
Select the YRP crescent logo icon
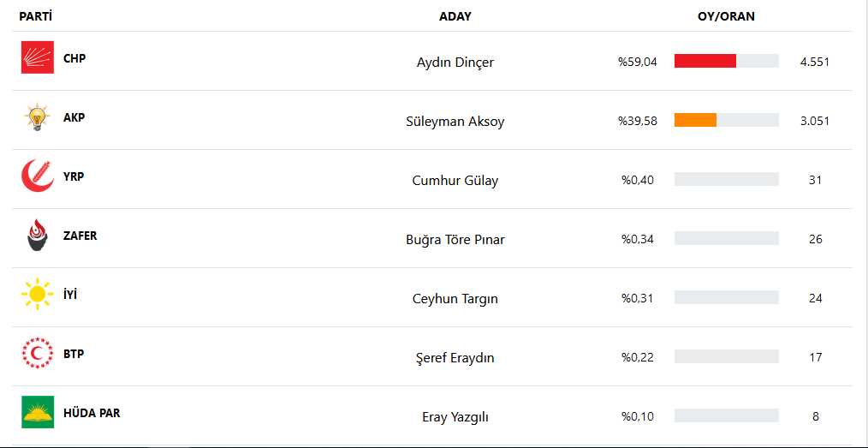tap(38, 176)
